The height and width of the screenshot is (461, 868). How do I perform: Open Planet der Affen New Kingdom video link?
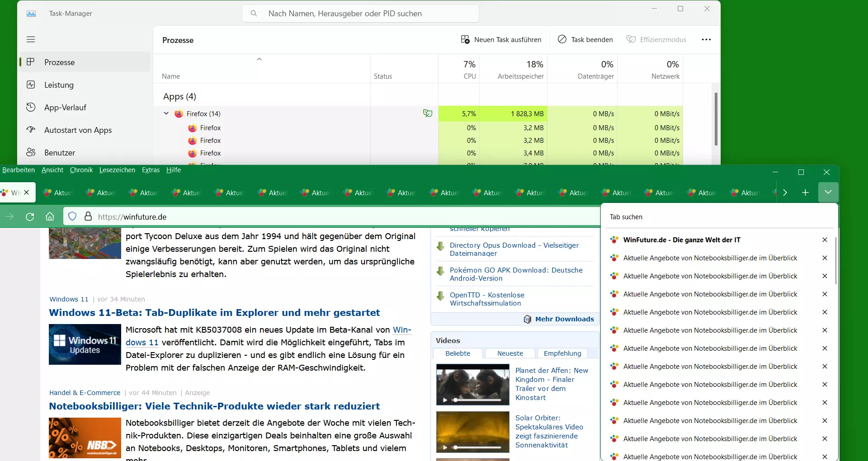(x=552, y=384)
